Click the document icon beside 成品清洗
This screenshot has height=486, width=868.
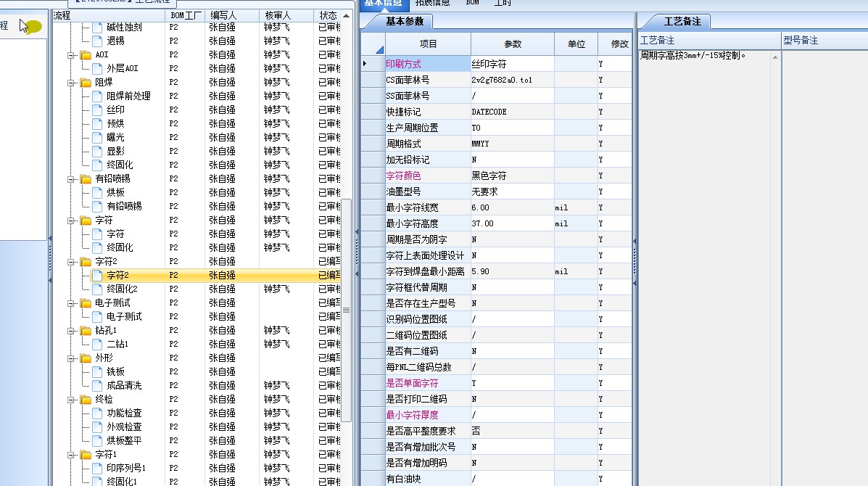point(97,385)
